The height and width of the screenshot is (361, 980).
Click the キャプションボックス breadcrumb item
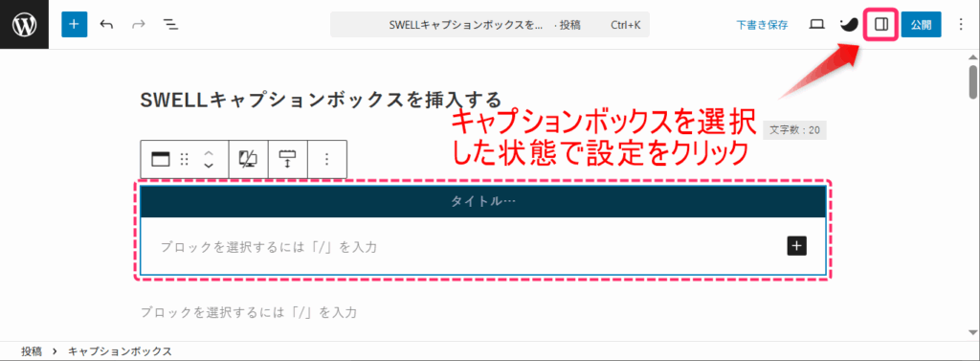120,351
